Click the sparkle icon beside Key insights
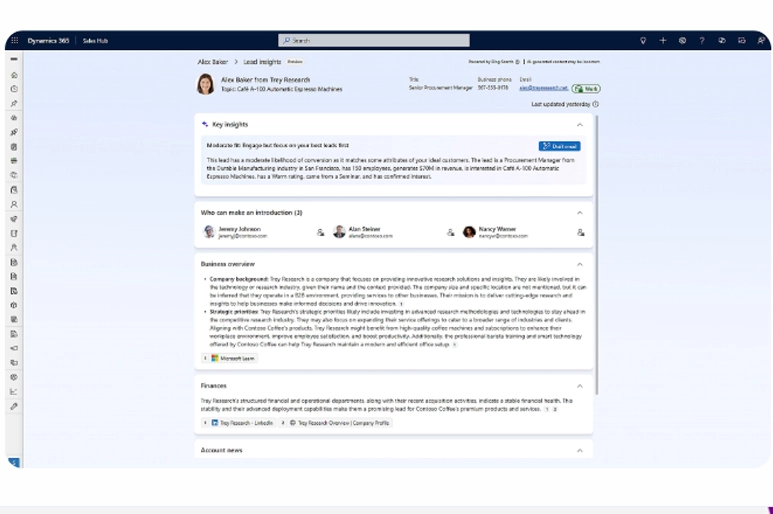The height and width of the screenshot is (514, 773). [205, 124]
